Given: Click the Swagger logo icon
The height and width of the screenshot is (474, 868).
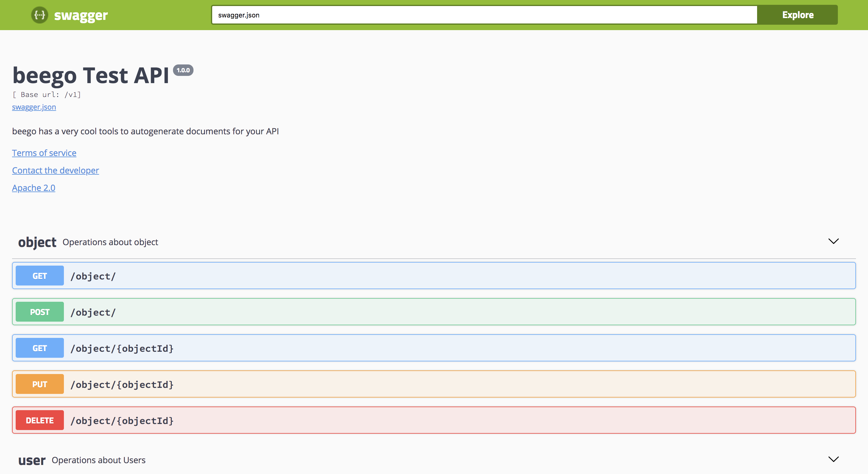Looking at the screenshot, I should pyautogui.click(x=39, y=15).
